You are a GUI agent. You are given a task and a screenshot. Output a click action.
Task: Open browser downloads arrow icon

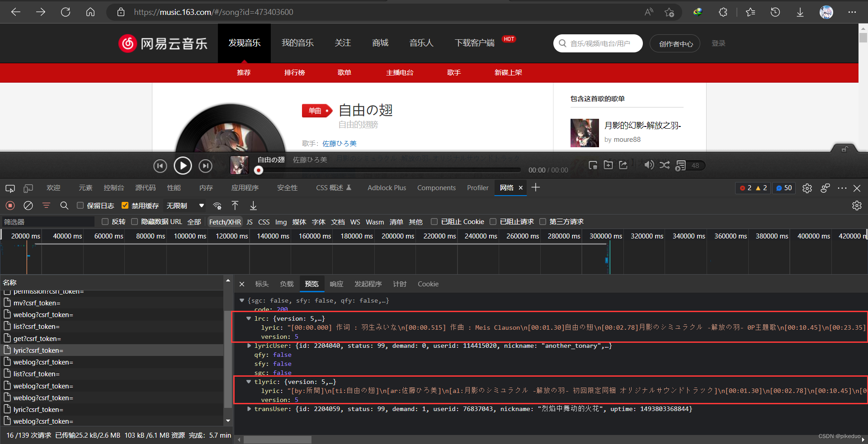pyautogui.click(x=800, y=12)
